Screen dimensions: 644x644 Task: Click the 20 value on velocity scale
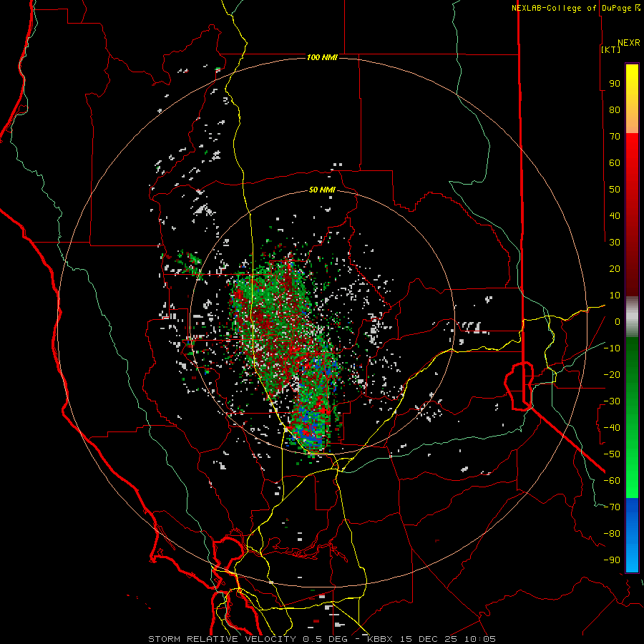coord(615,268)
